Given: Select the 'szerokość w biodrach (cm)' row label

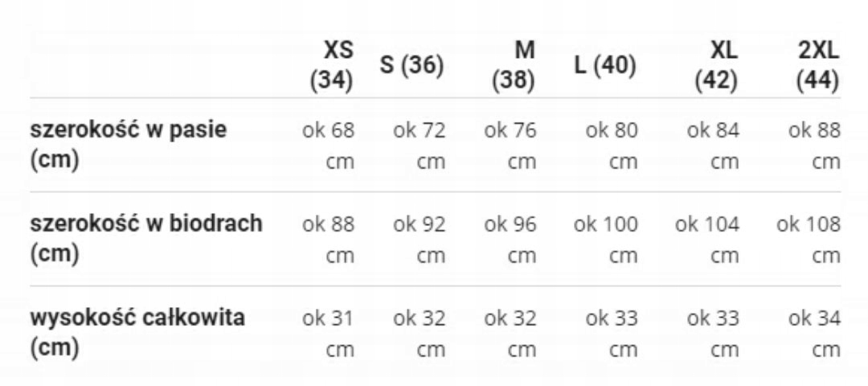Looking at the screenshot, I should click(x=146, y=238).
